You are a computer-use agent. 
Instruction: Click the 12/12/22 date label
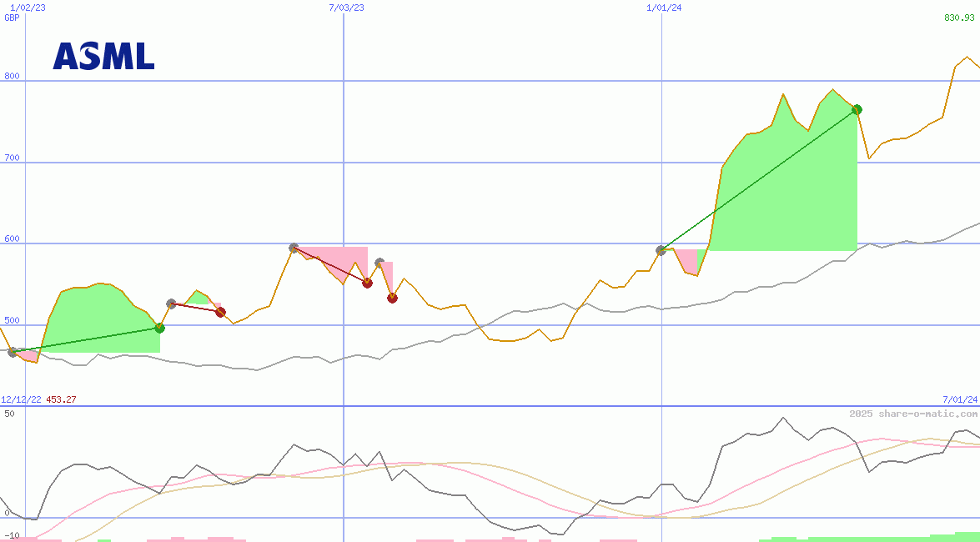pyautogui.click(x=18, y=399)
